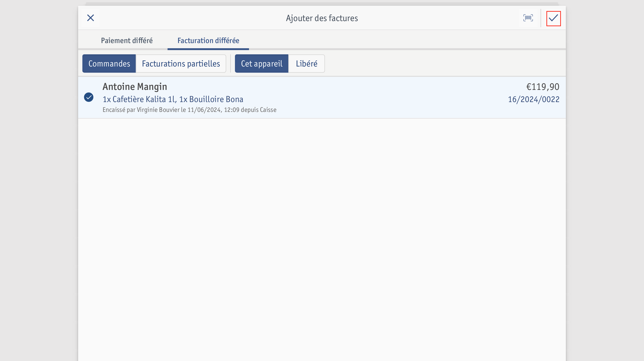Screen dimensions: 644x361
Task: Show the Commandes filter
Action: point(109,63)
